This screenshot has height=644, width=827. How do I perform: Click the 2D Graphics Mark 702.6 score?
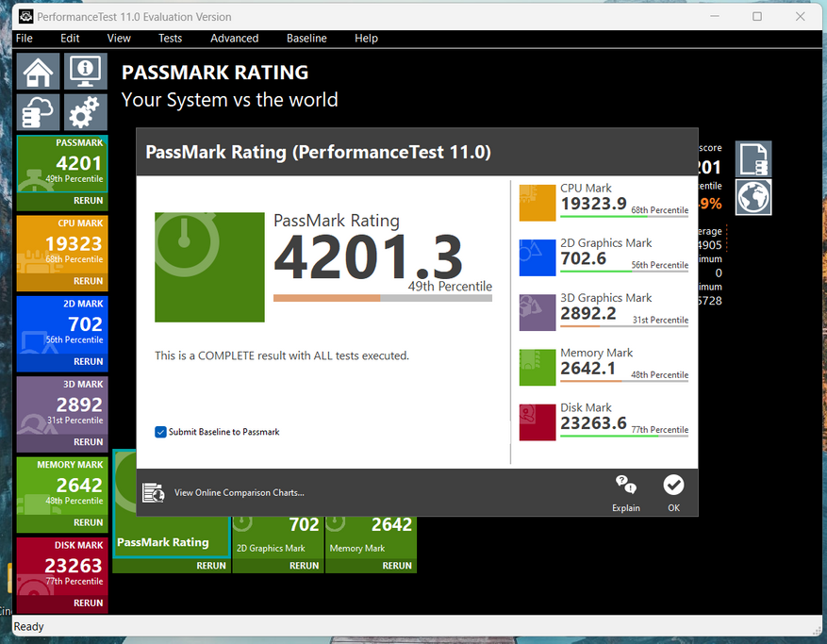[x=584, y=258]
